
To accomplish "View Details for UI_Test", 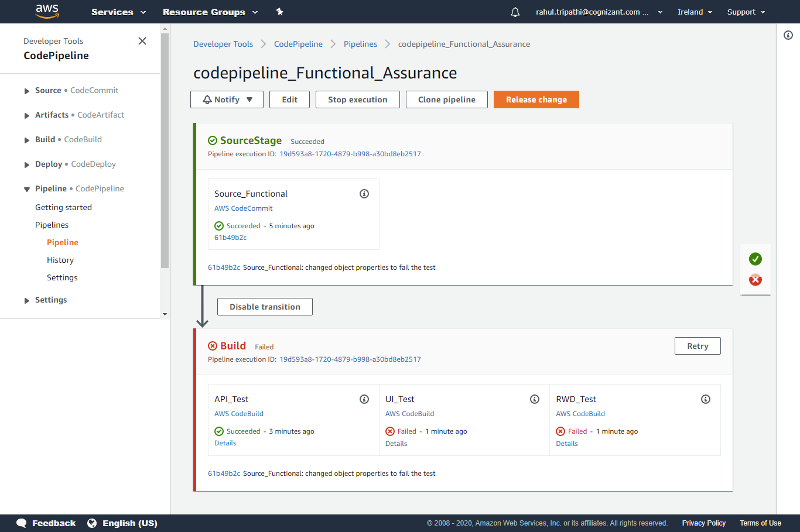I will pos(396,444).
